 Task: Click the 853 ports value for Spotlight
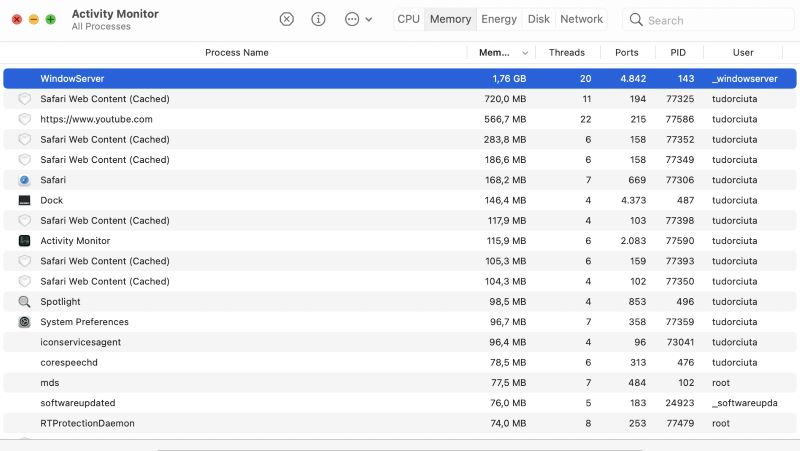point(637,302)
